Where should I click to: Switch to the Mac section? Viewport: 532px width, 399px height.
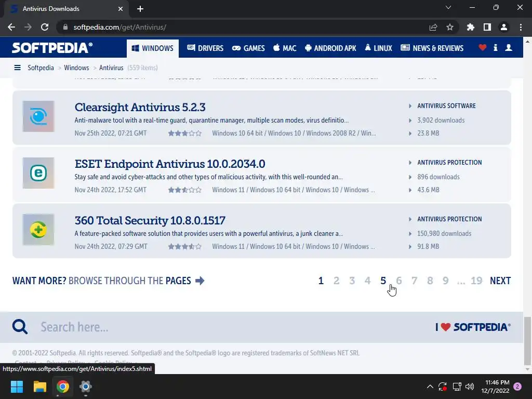(x=285, y=48)
